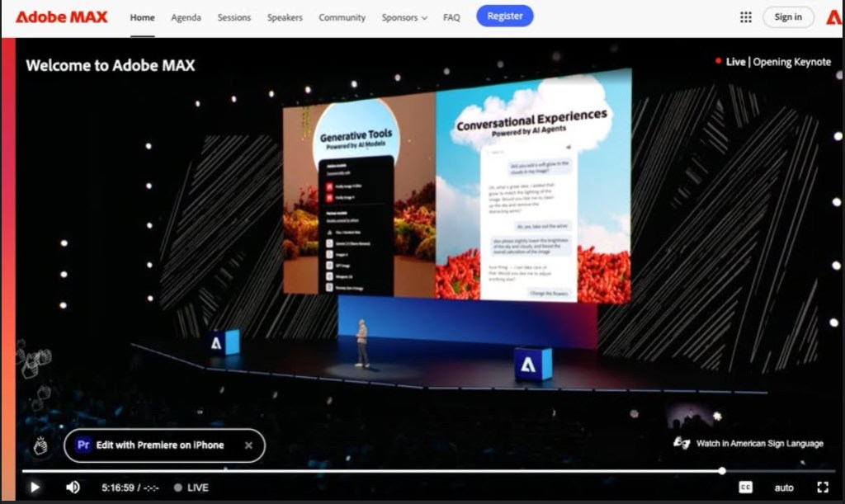Click the clapping hands reaction icon
This screenshot has height=504, width=845.
coord(40,445)
